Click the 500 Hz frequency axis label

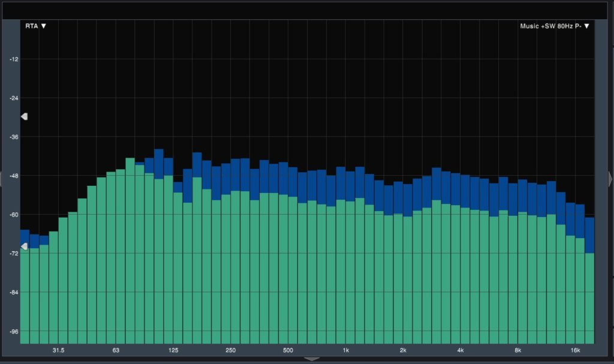click(x=288, y=350)
